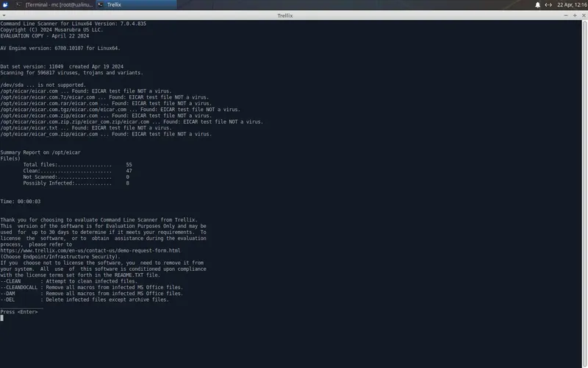Click the 'Total files' count of 55
Viewport: 588px width, 368px height.
pos(129,165)
